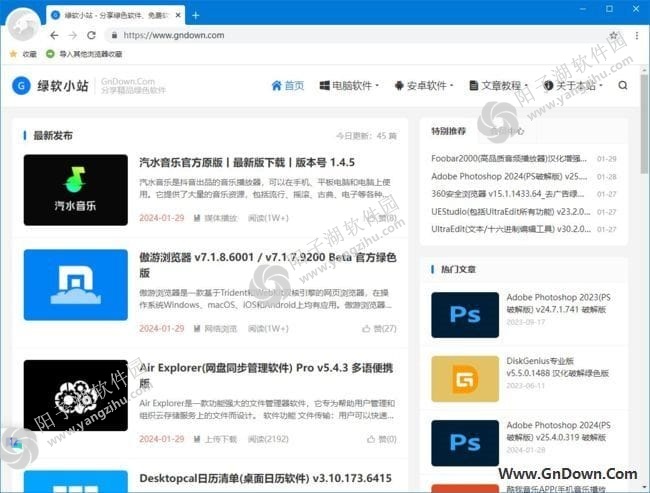Viewport: 650px width, 493px height.
Task: Click Photoshop 2024 Ps thumbnail
Action: click(465, 443)
